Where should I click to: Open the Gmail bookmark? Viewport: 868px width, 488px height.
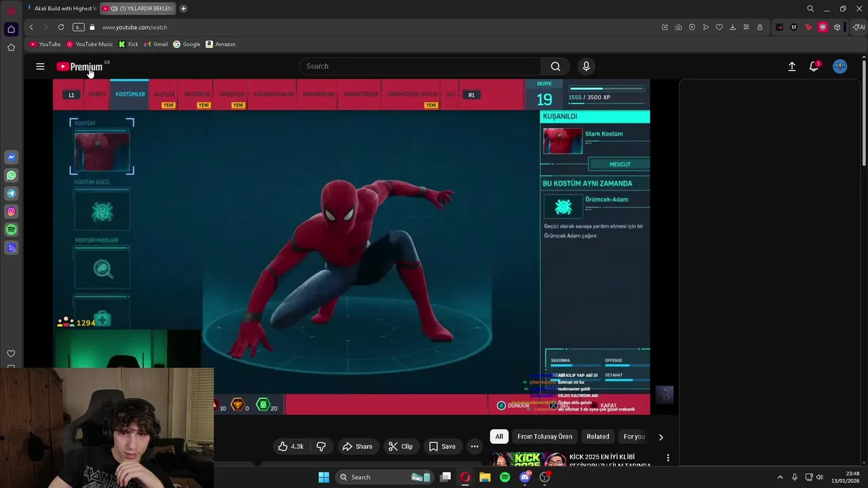(155, 44)
